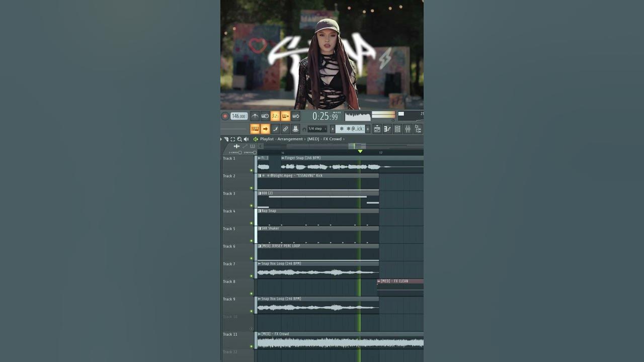
Task: Select the 'Track 8' header label
Action: pyautogui.click(x=229, y=282)
